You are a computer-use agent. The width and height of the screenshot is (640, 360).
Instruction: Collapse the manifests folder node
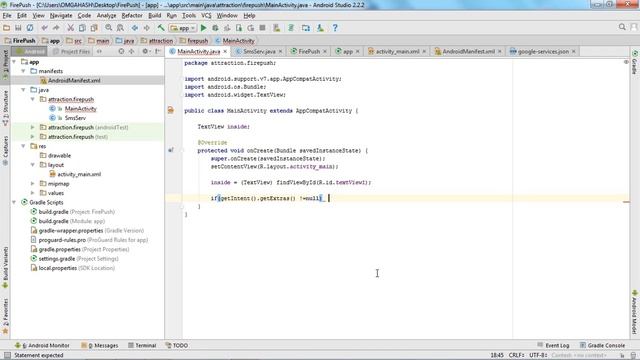(x=23, y=71)
